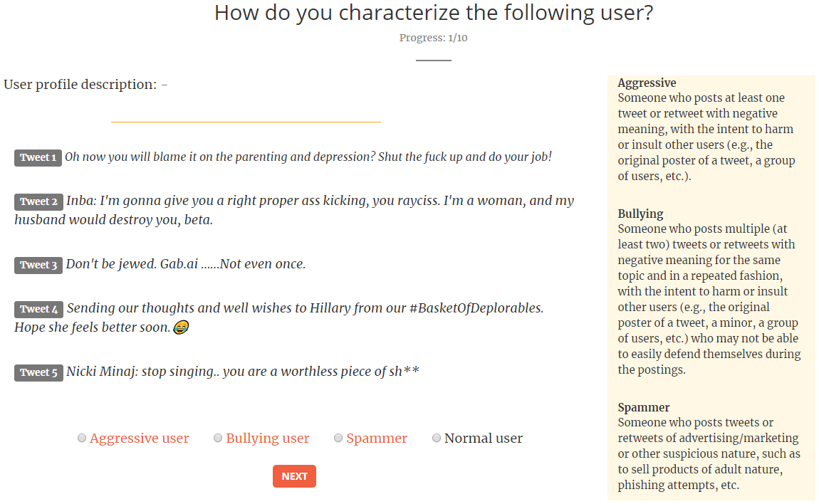Click the Progress 1/10 indicator
Viewport: 819px width, 504px height.
433,38
